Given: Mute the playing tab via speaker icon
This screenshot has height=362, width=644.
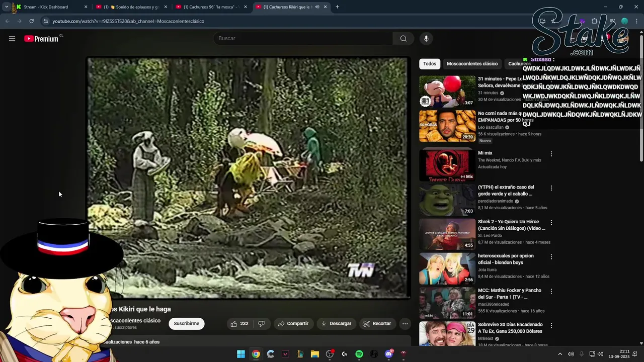Looking at the screenshot, I should [317, 7].
